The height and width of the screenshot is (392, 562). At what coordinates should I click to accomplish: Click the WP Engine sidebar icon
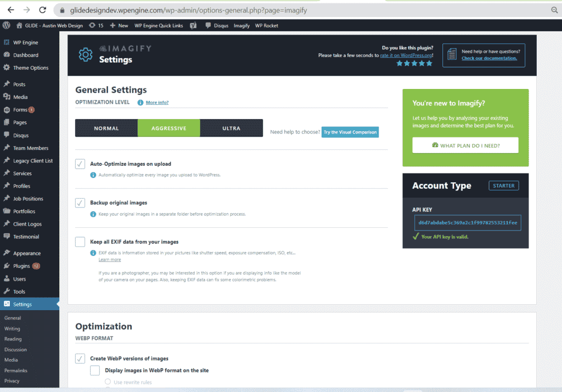click(x=7, y=42)
